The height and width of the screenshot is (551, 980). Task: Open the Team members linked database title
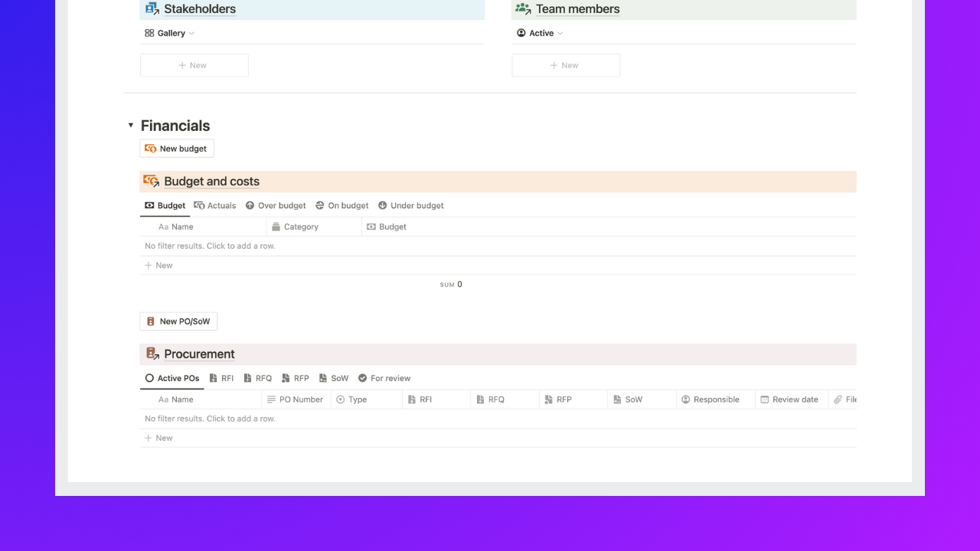577,9
